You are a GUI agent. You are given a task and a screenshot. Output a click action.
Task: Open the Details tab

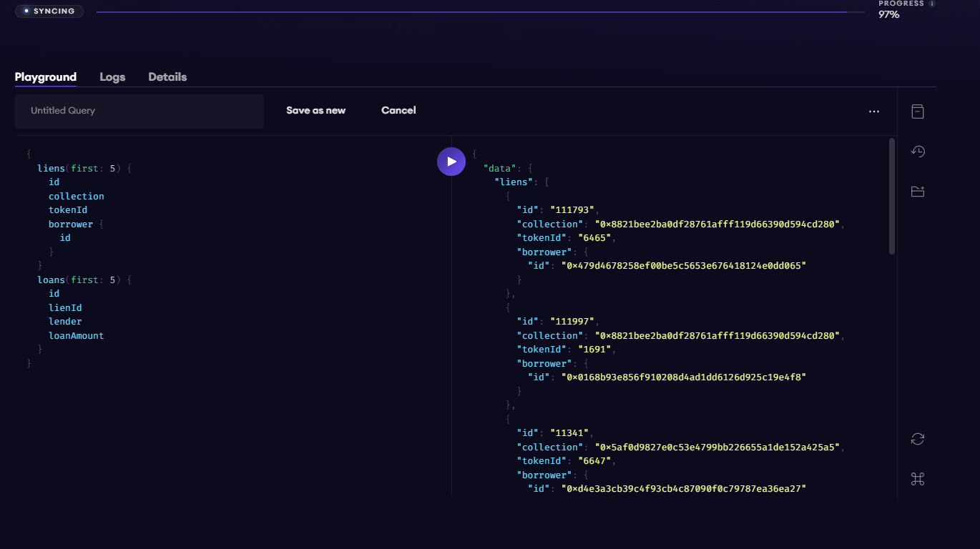click(x=167, y=77)
